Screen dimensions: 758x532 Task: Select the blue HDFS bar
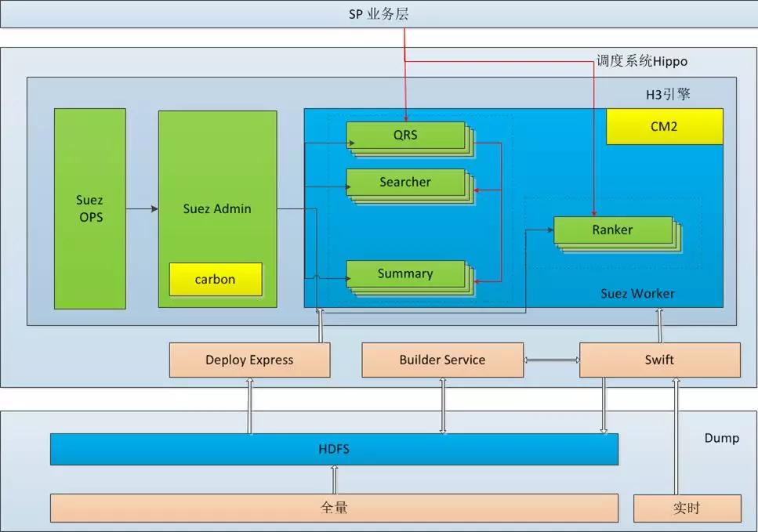[334, 450]
